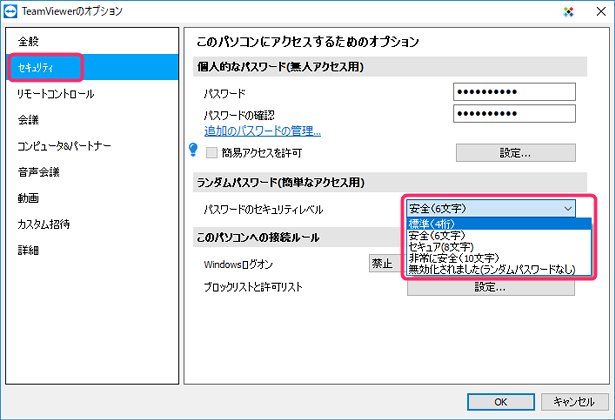Go to リモートコントロール settings
The height and width of the screenshot is (420, 615).
tap(92, 94)
